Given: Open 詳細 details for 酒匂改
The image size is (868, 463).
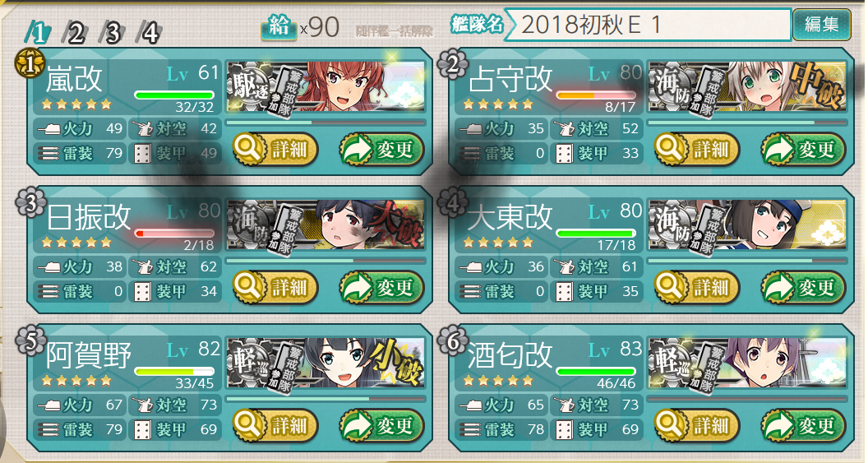Looking at the screenshot, I should point(697,425).
